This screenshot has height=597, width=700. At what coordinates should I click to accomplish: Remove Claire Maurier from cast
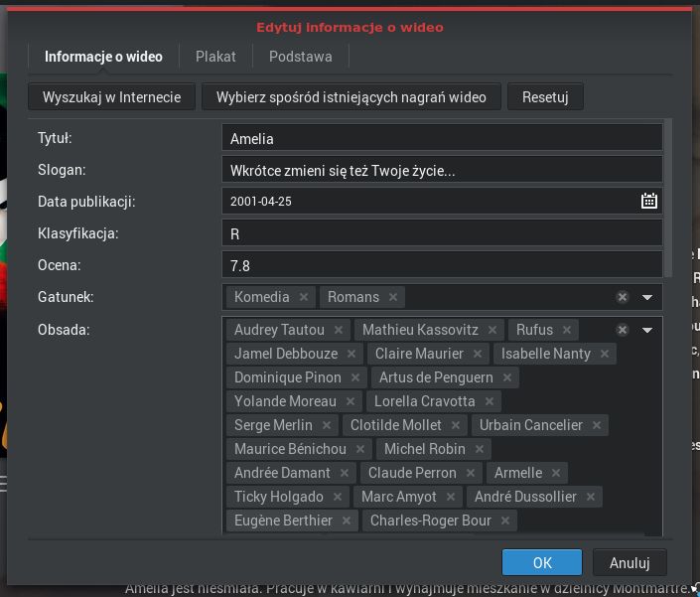point(478,354)
